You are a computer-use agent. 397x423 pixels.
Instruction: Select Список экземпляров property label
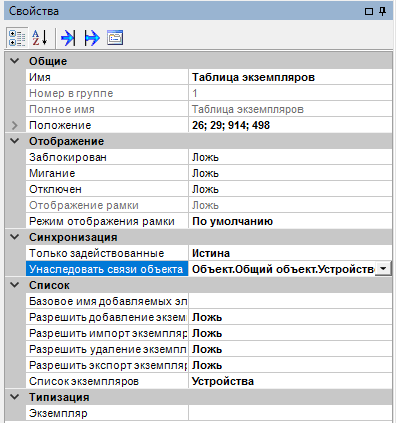pos(84,381)
